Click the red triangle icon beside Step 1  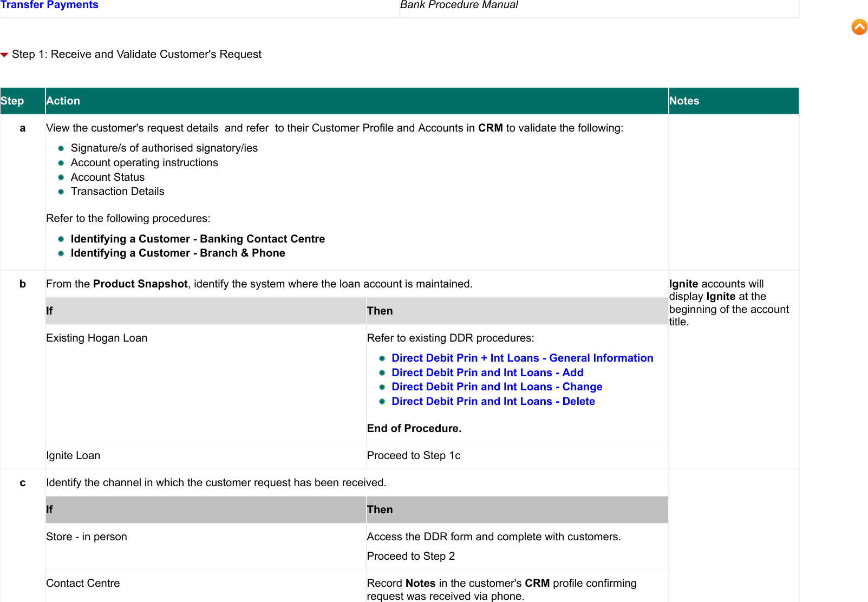coord(5,54)
